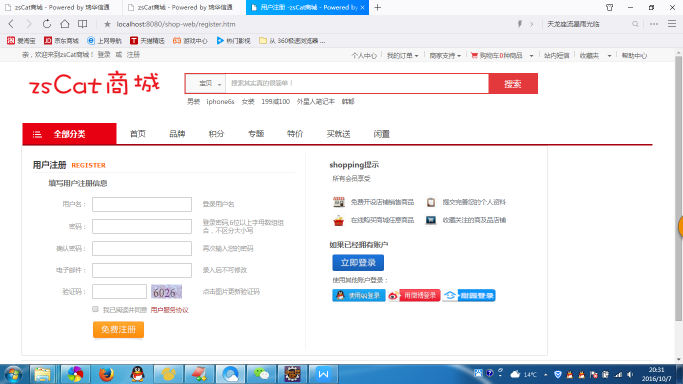Click the password input field
The image size is (683, 384).
pyautogui.click(x=142, y=226)
